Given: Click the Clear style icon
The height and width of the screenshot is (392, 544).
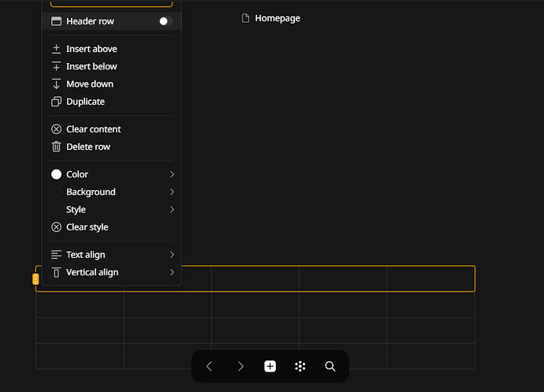Looking at the screenshot, I should (56, 227).
